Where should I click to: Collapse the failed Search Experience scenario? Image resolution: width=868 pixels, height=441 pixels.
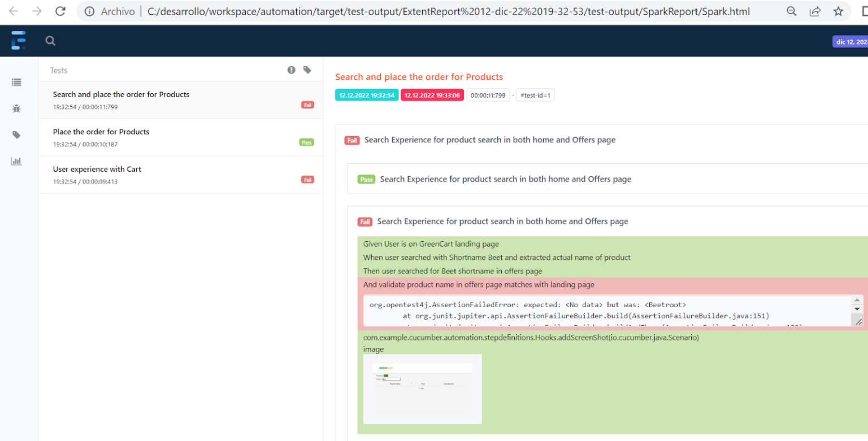[x=502, y=221]
